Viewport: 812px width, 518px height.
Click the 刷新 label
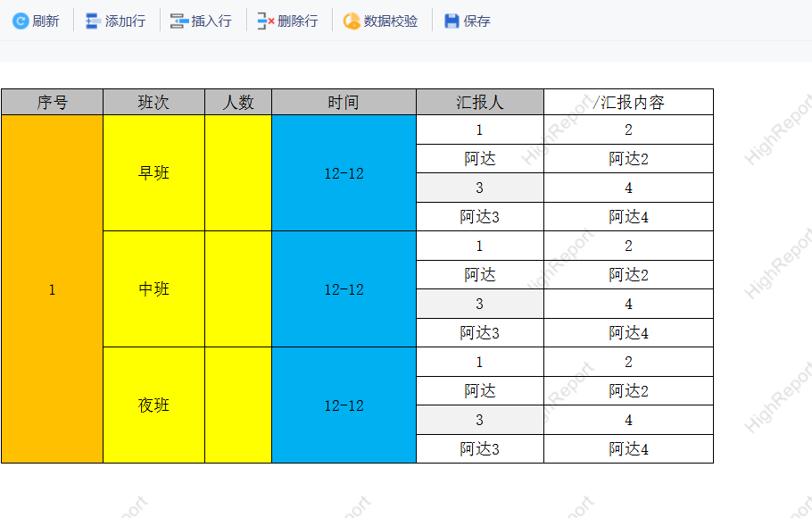[46, 21]
